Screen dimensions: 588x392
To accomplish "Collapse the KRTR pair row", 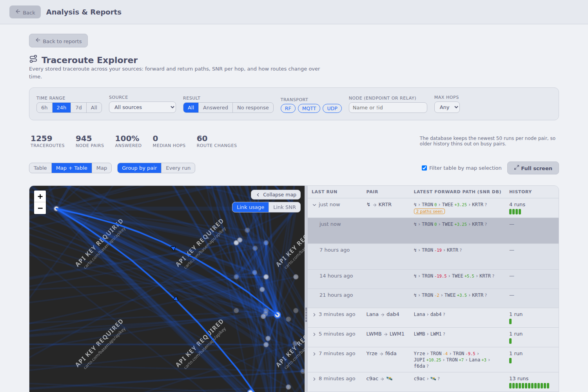I will [x=314, y=205].
